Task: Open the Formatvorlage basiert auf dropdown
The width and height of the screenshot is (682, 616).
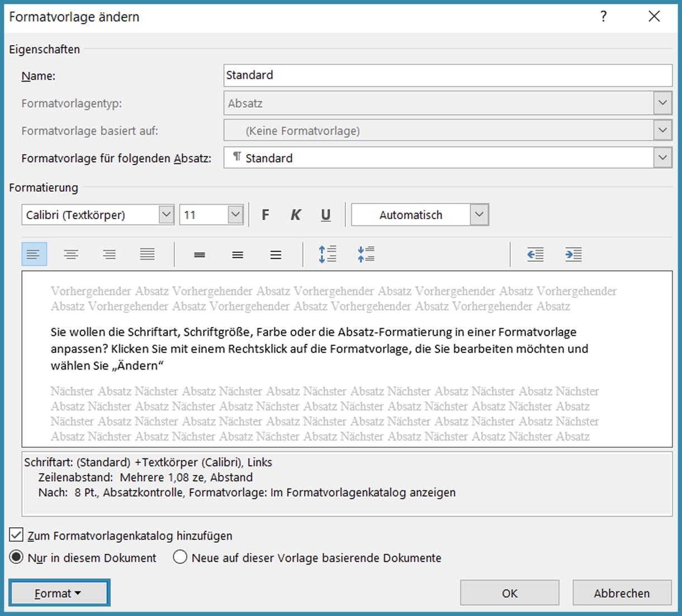Action: (x=662, y=130)
